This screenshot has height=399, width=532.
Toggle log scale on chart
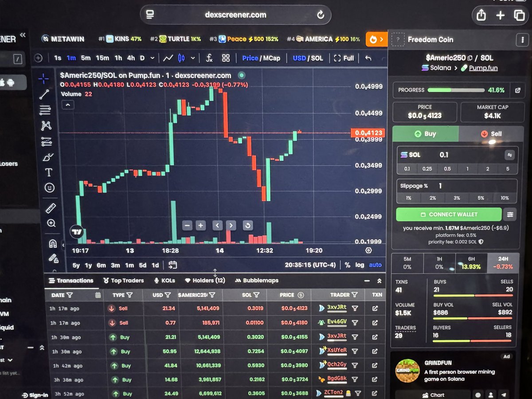coord(360,265)
